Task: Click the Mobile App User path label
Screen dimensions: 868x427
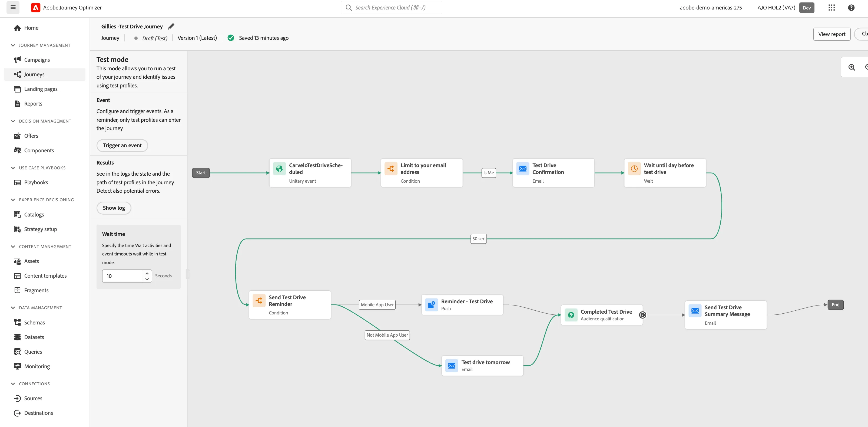Action: click(377, 305)
